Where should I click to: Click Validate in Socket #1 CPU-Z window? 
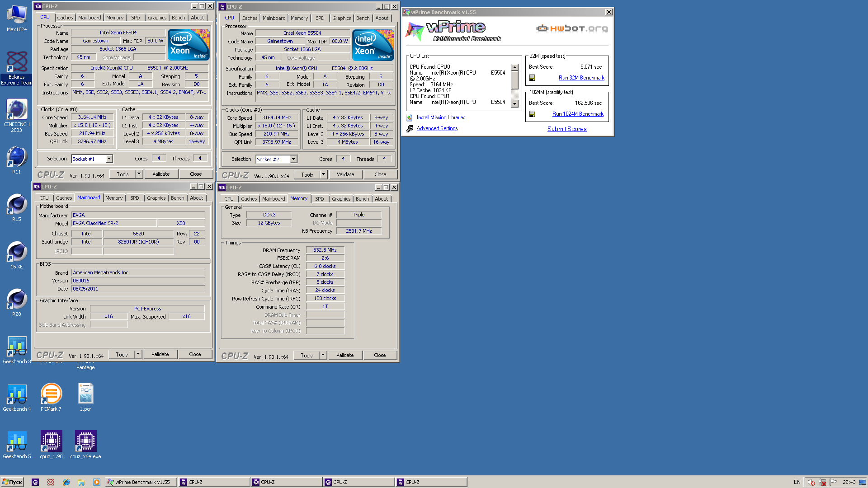click(x=161, y=174)
